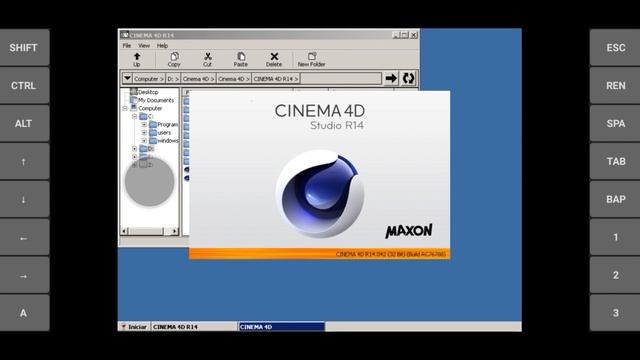This screenshot has width=640, height=360.
Task: Click the address bar input field
Action: pyautogui.click(x=341, y=79)
